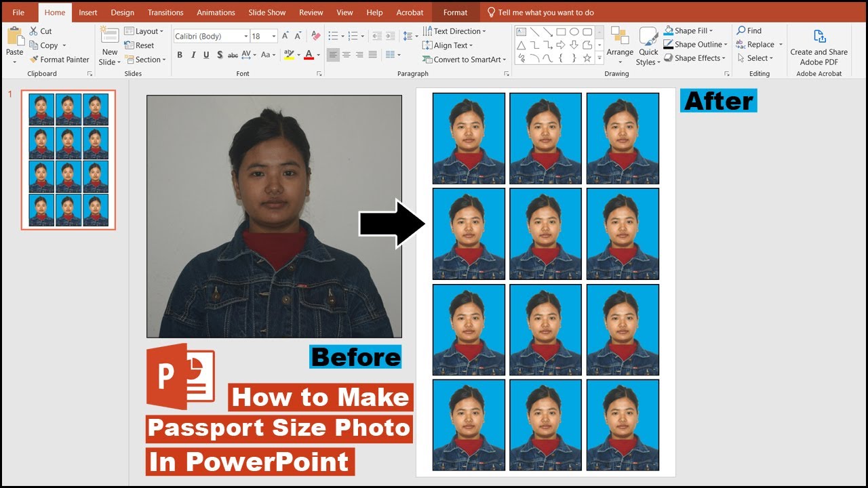Switch to the Design tab
868x488 pixels.
(122, 12)
